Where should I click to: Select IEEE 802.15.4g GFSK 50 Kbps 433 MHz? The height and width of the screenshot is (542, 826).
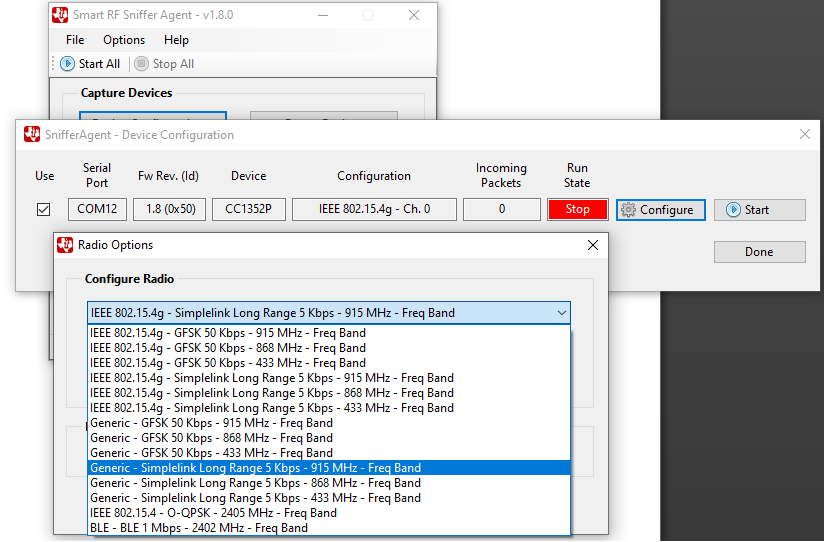click(329, 363)
